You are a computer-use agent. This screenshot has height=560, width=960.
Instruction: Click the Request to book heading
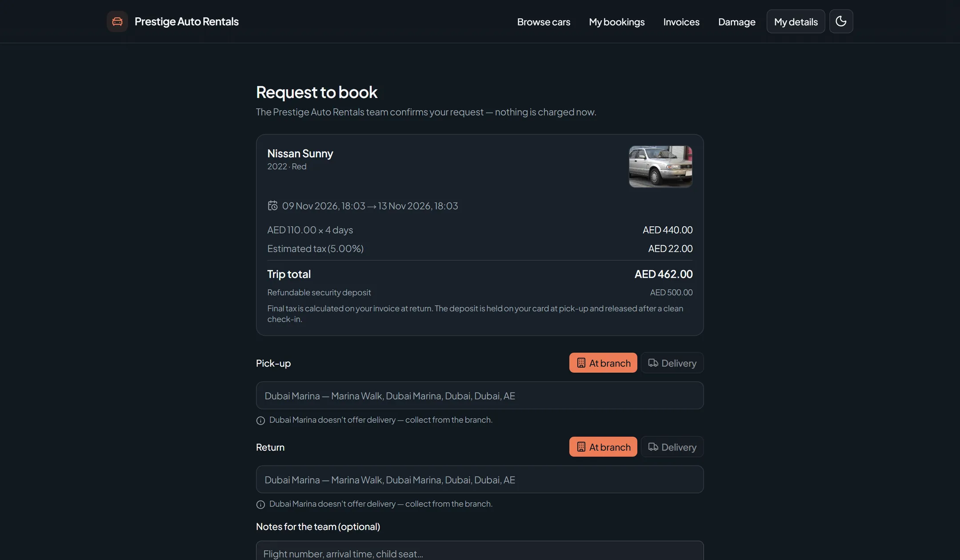coord(316,92)
